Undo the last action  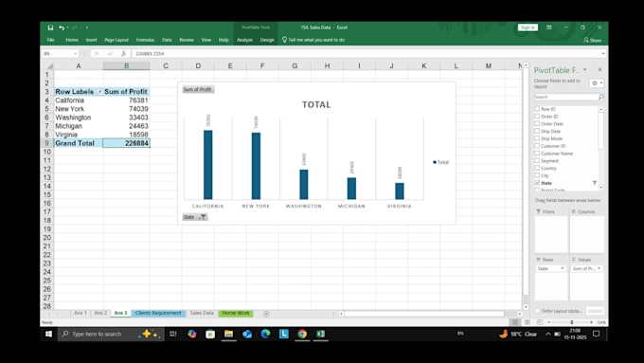(x=62, y=27)
